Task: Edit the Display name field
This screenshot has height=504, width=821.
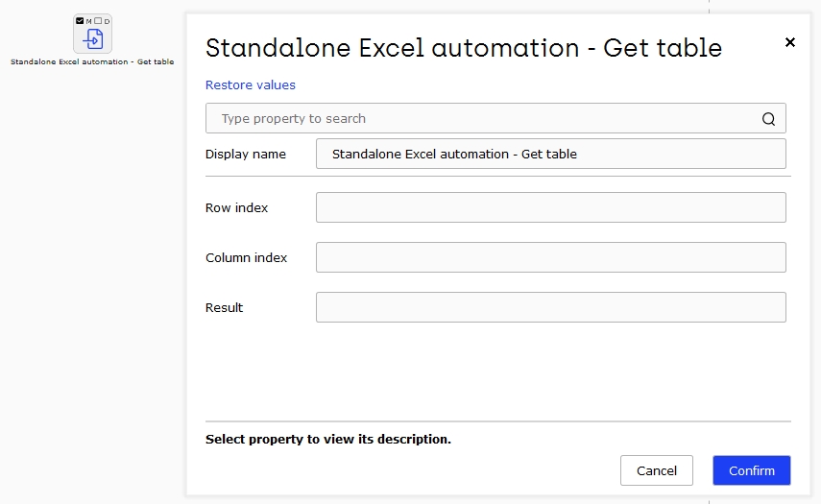Action: click(x=551, y=154)
